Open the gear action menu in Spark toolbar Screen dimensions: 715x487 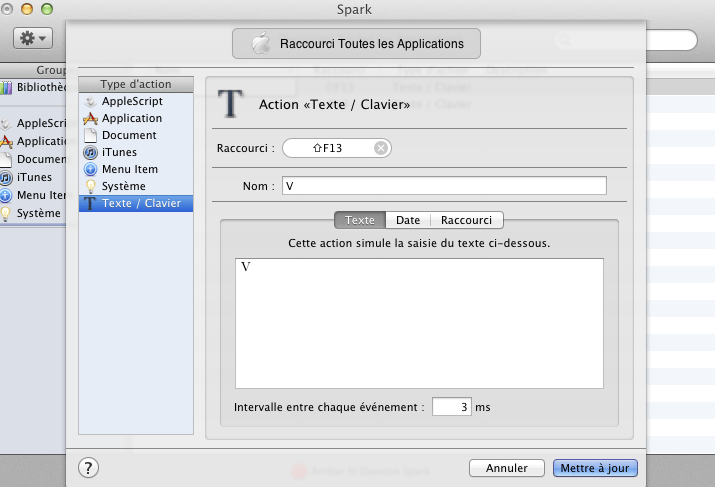[x=33, y=38]
